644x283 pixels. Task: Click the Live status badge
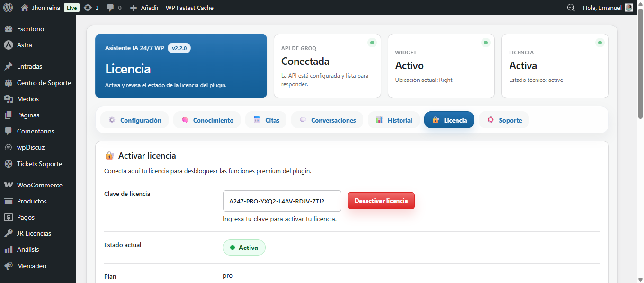[x=72, y=8]
